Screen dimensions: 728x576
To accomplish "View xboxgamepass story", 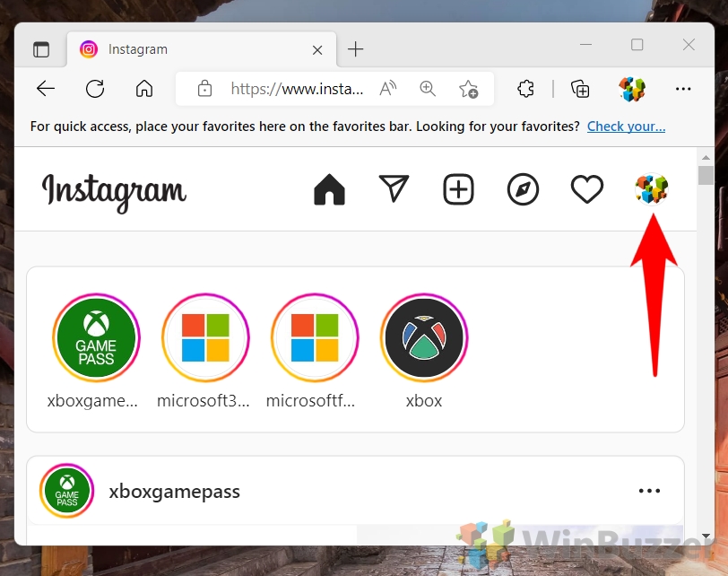I will tap(96, 337).
